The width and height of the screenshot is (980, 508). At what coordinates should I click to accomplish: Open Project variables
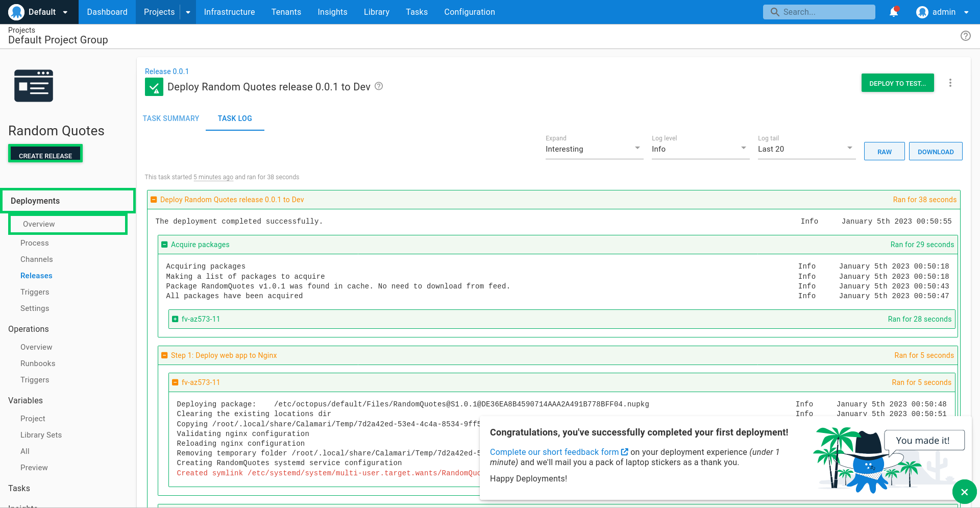click(33, 419)
